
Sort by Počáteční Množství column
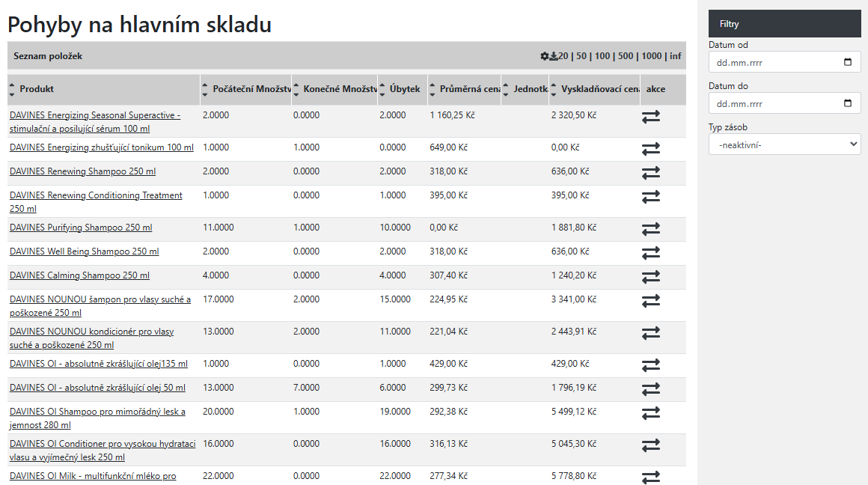click(206, 90)
